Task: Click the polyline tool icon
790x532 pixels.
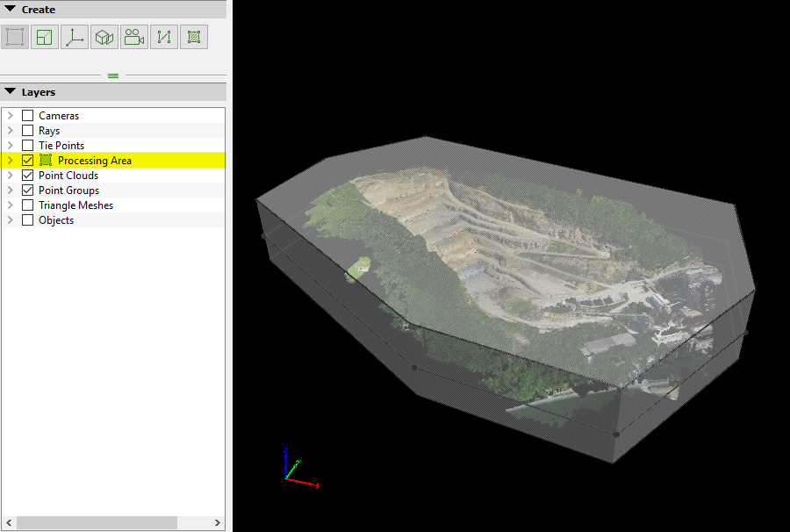Action: (164, 37)
